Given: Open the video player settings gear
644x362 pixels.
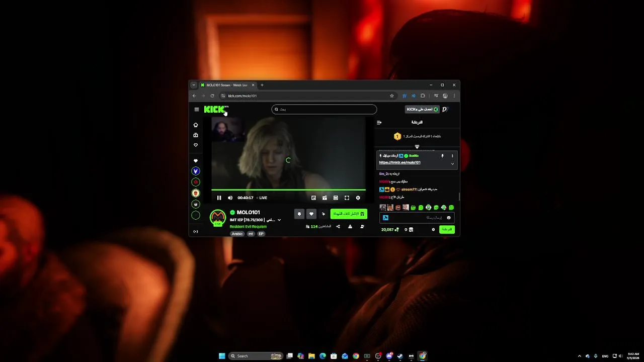Looking at the screenshot, I should [x=358, y=198].
